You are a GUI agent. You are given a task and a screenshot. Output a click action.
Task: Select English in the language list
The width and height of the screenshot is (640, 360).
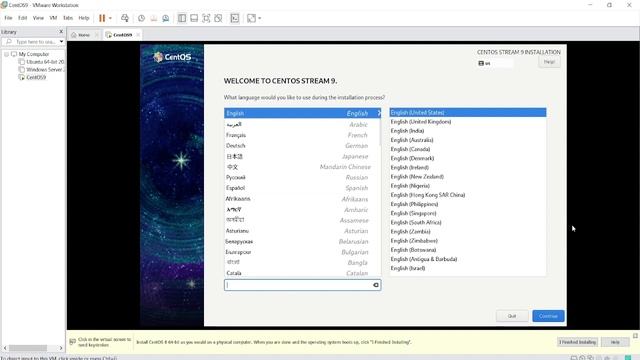[x=302, y=113]
